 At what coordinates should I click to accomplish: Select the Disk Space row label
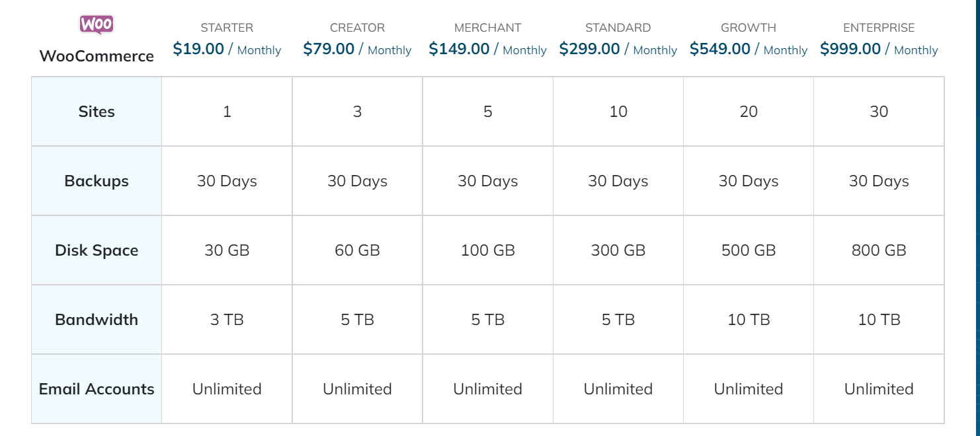(97, 250)
